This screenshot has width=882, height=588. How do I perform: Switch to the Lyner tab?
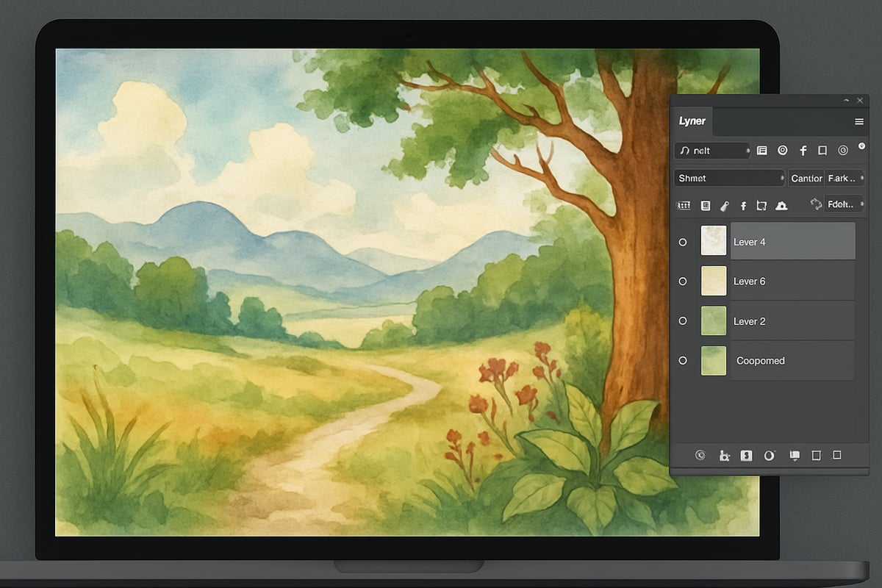[x=692, y=121]
